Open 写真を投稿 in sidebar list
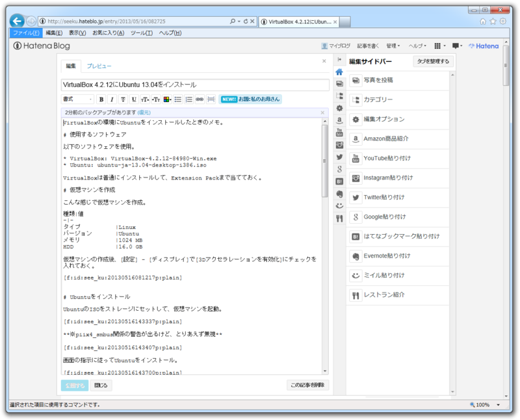 point(398,80)
